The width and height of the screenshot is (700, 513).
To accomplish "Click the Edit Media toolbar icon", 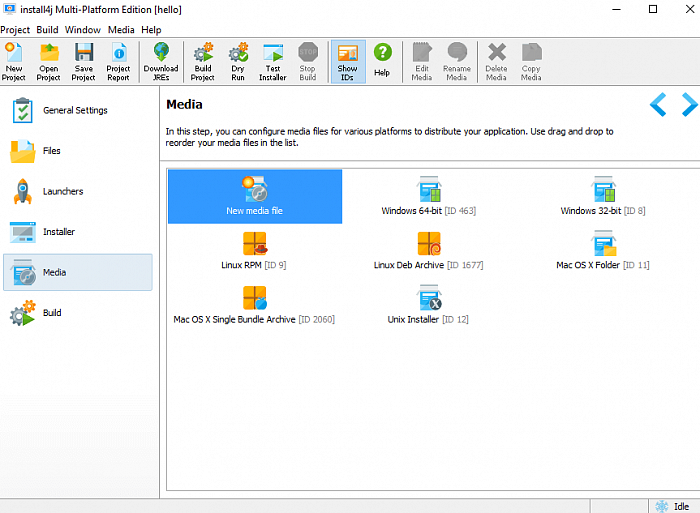I will point(422,62).
